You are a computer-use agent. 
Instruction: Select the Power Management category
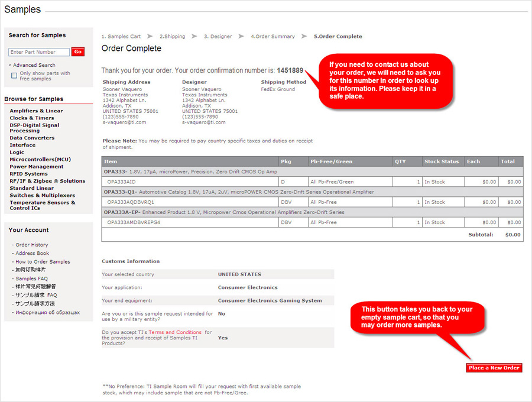coord(37,167)
